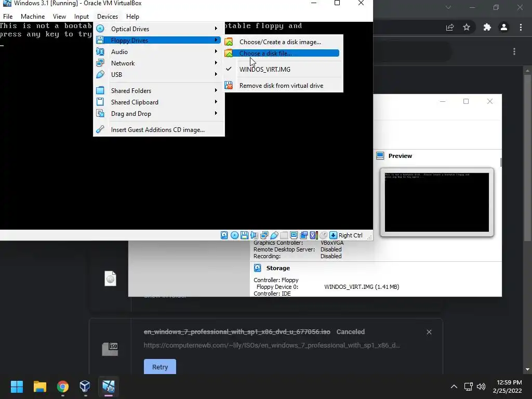Click the USB device icon in VM status bar
Image resolution: width=532 pixels, height=399 pixels.
coord(274,235)
